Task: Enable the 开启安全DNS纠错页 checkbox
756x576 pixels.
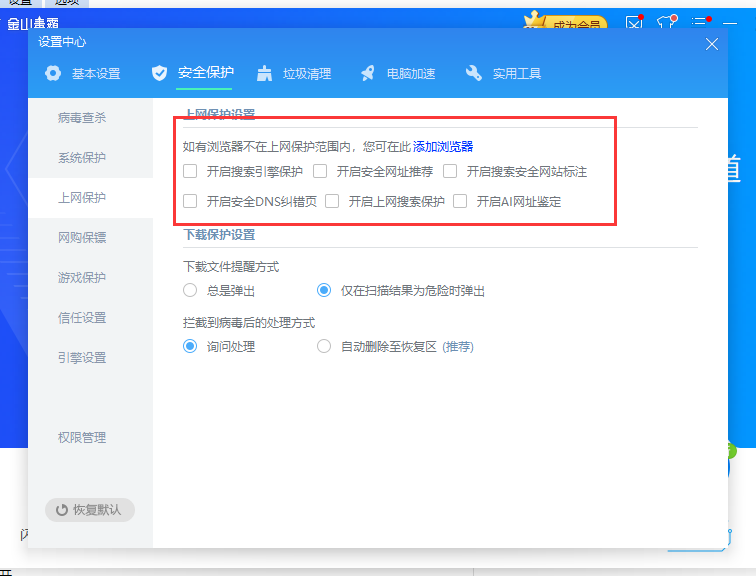Action: (x=190, y=201)
